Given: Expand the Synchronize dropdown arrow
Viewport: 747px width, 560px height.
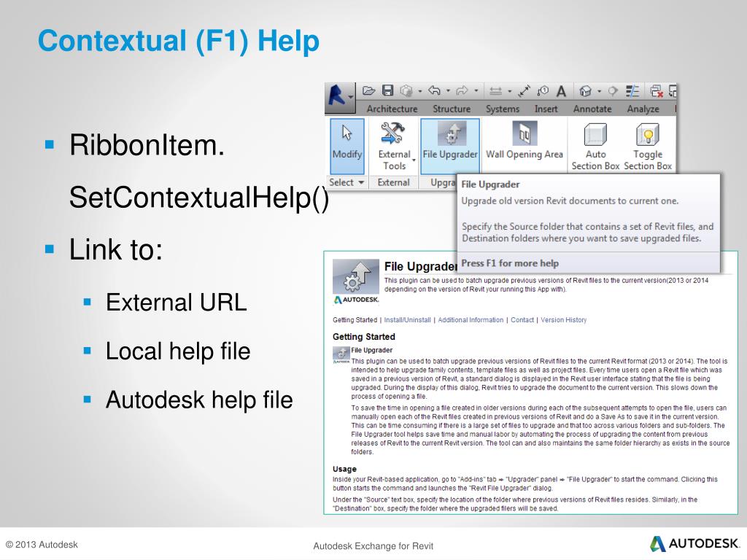Looking at the screenshot, I should 419,91.
